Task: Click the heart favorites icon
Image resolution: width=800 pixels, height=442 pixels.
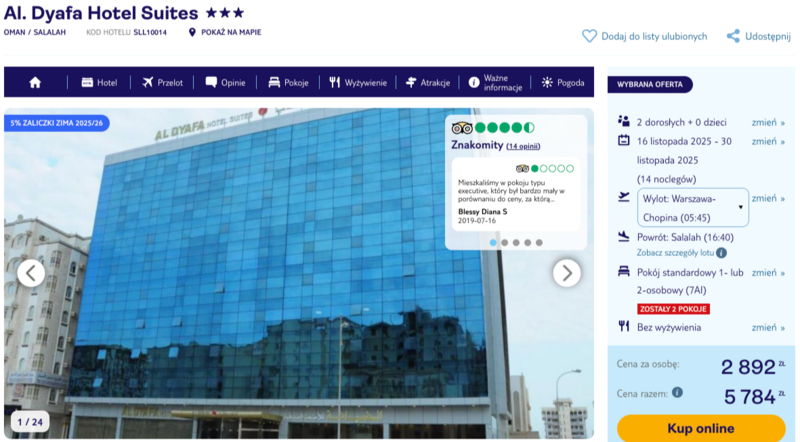Action: tap(589, 36)
